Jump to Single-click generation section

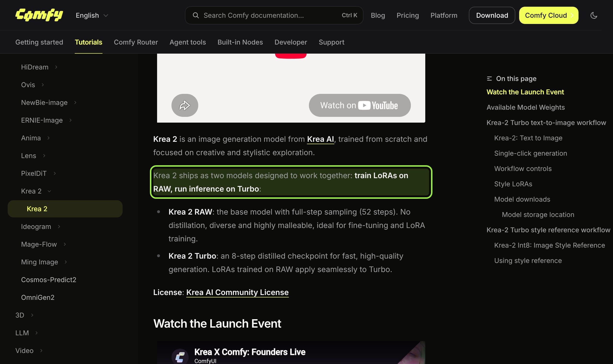click(530, 153)
